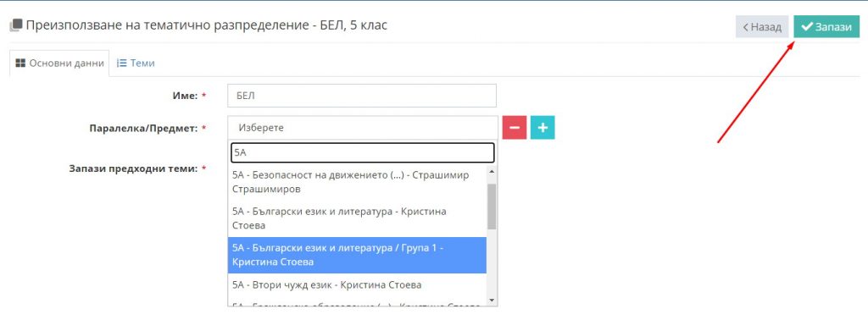Image resolution: width=868 pixels, height=331 pixels.
Task: Click the scrollbar up arrow in the list
Action: click(x=492, y=172)
